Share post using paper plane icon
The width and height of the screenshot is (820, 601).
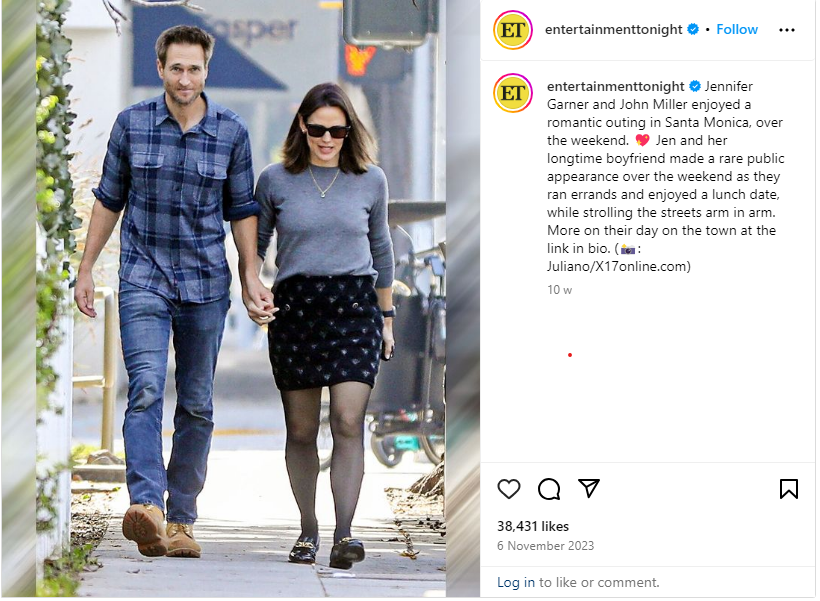click(x=589, y=488)
